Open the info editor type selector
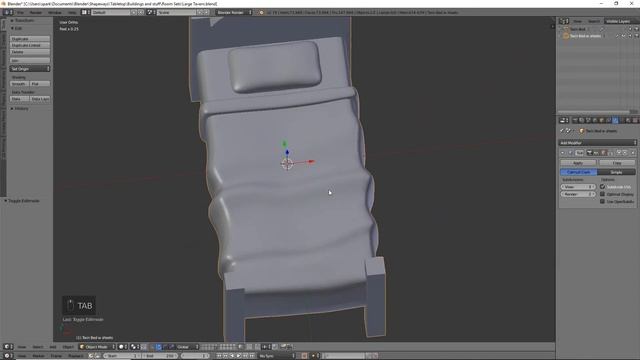The width and height of the screenshot is (640, 360). pyautogui.click(x=8, y=13)
